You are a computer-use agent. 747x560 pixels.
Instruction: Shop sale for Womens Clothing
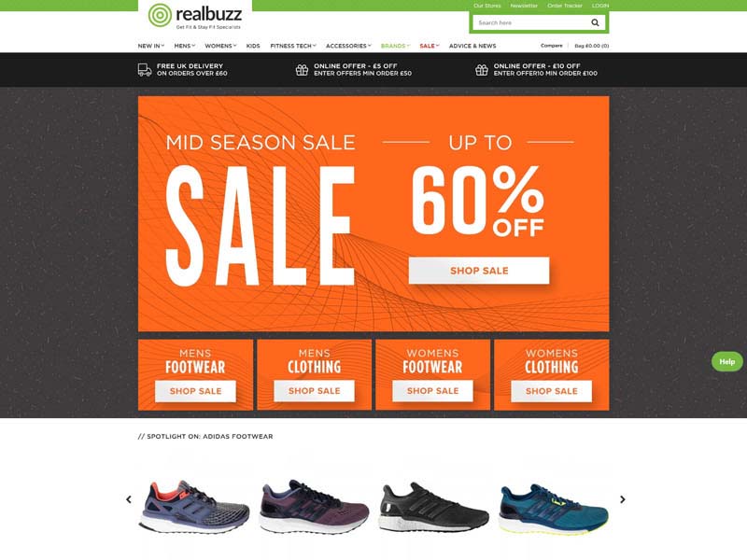point(551,391)
